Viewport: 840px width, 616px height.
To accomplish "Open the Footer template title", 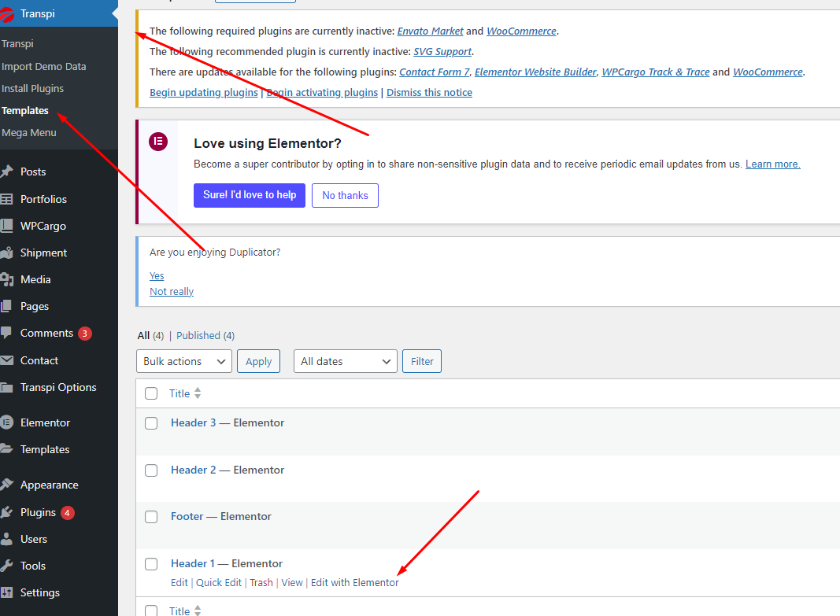I will [x=187, y=516].
